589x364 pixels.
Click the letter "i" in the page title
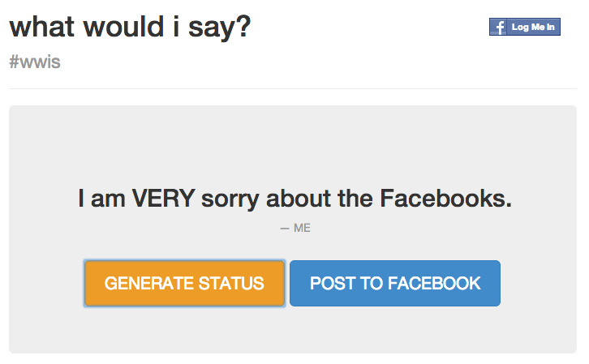pyautogui.click(x=176, y=27)
